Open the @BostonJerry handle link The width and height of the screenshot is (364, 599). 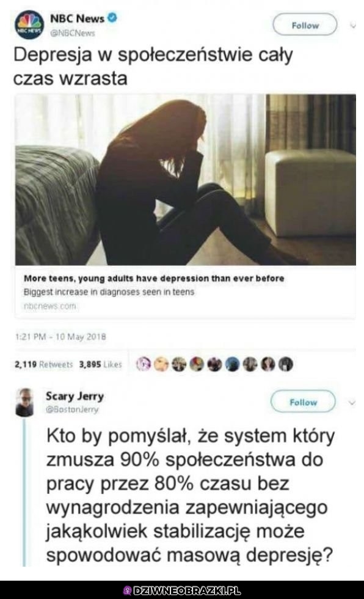tap(72, 410)
